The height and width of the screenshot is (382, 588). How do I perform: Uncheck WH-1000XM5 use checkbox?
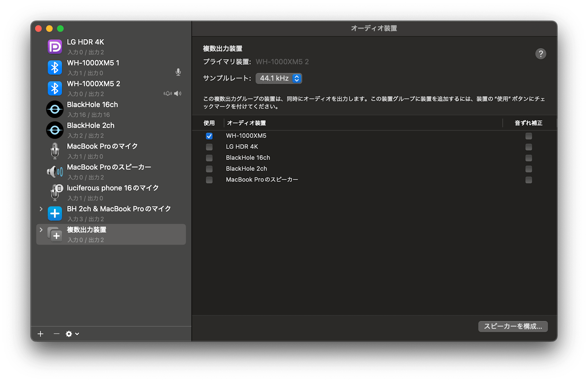[209, 136]
